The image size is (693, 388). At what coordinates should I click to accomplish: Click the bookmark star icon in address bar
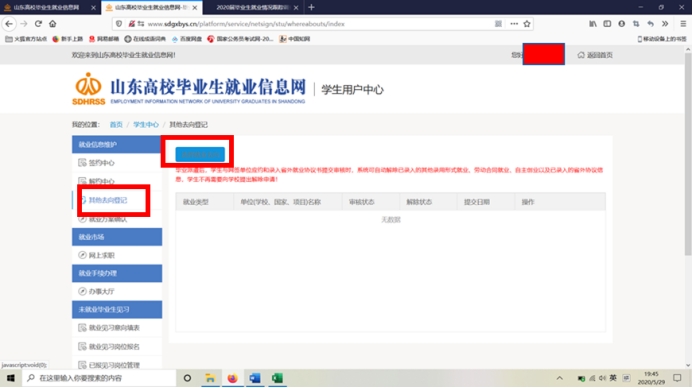pyautogui.click(x=527, y=24)
